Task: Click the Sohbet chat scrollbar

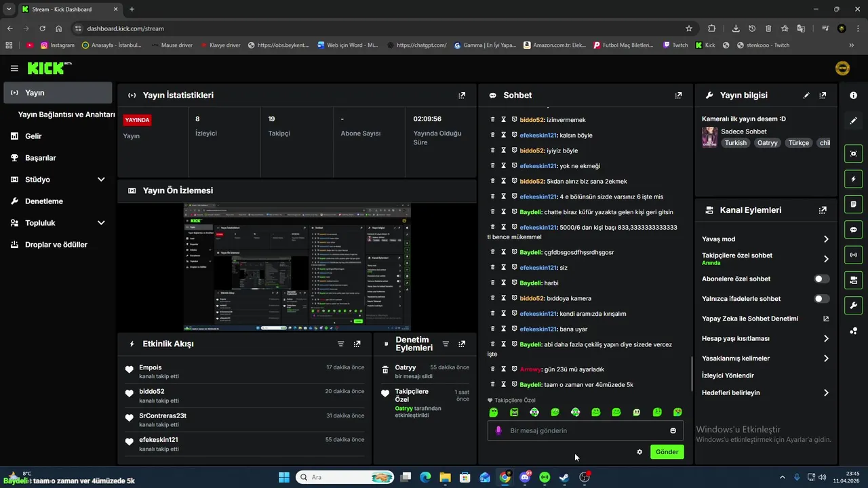Action: pyautogui.click(x=691, y=373)
